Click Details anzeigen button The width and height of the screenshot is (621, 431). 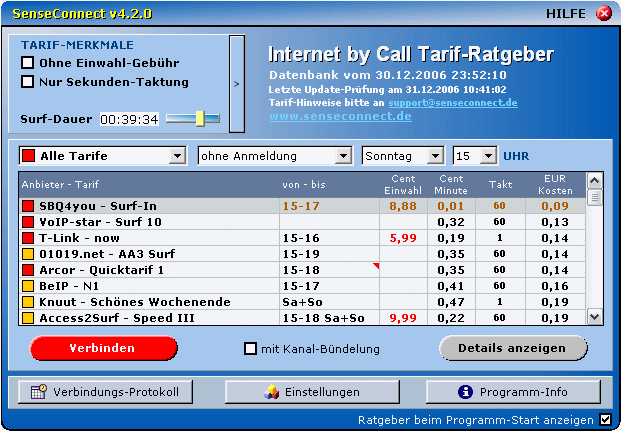(x=513, y=348)
